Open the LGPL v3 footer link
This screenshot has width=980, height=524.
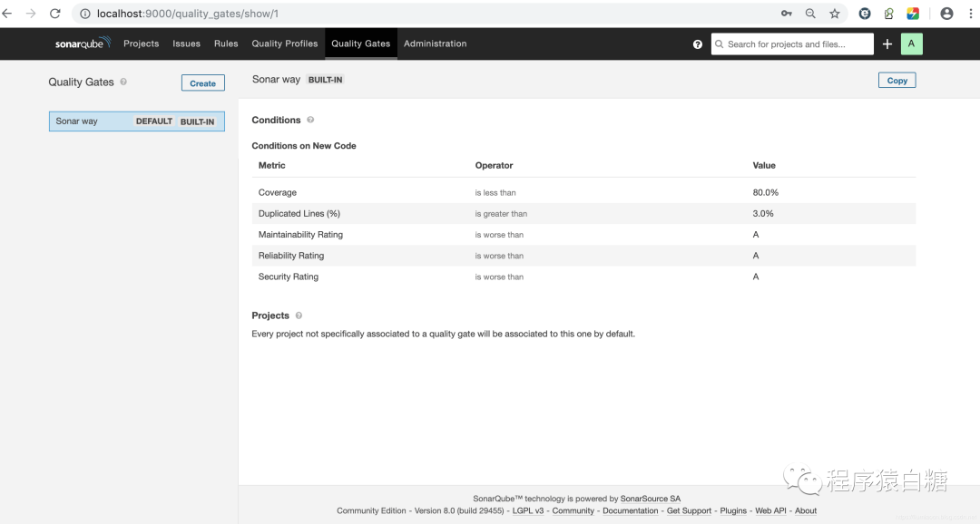pos(528,511)
